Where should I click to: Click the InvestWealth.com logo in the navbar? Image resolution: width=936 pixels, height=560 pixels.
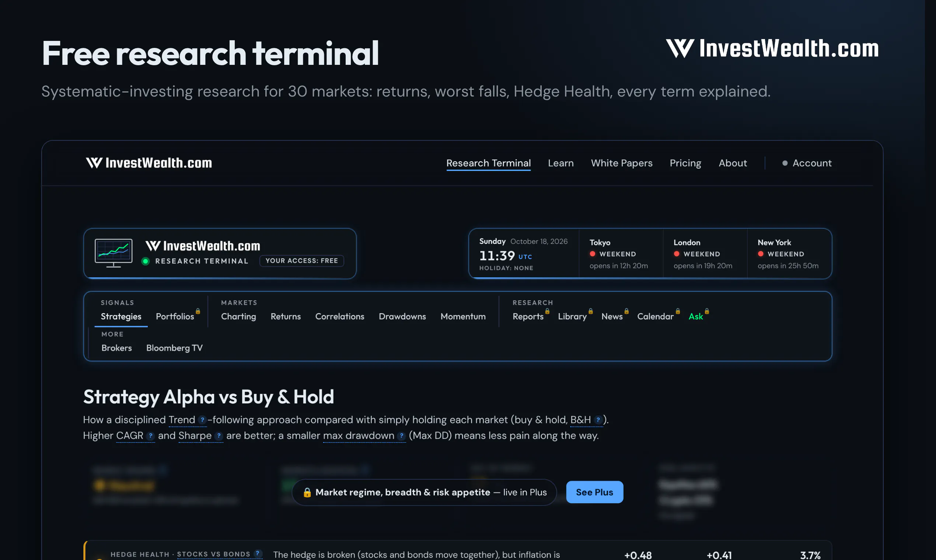149,163
